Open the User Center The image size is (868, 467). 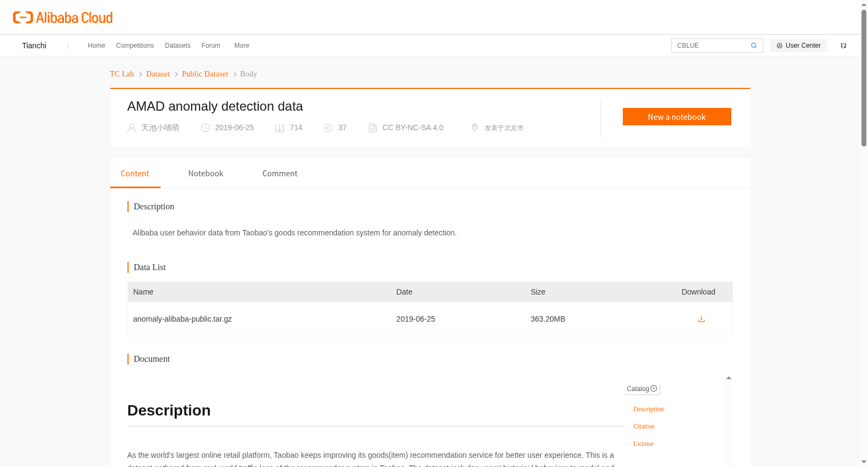point(799,46)
